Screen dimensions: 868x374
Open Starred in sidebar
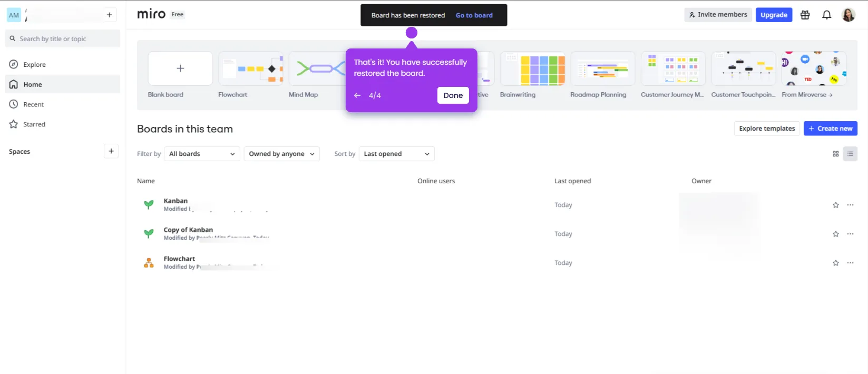click(x=63, y=124)
